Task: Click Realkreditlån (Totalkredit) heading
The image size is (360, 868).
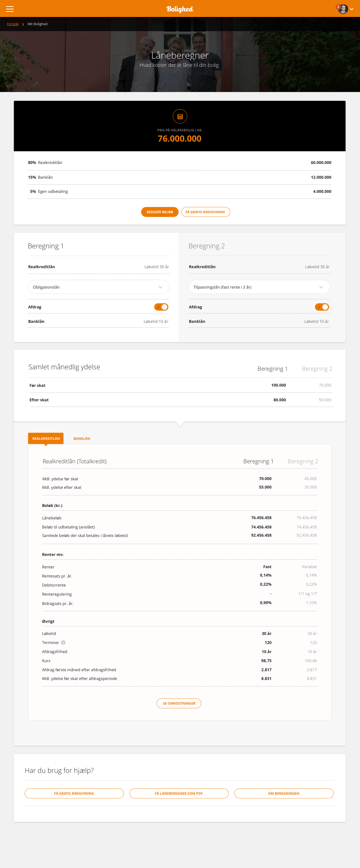Action: [x=75, y=461]
